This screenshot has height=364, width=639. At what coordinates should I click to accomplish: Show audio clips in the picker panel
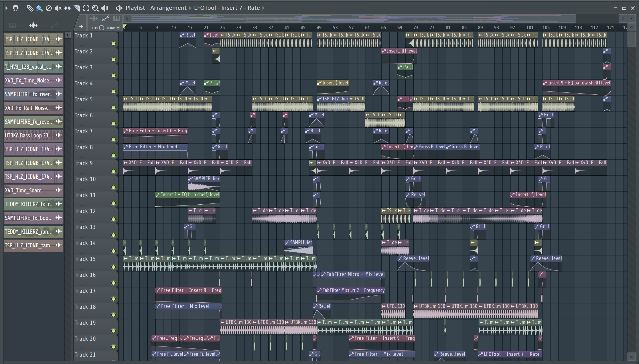tap(33, 25)
